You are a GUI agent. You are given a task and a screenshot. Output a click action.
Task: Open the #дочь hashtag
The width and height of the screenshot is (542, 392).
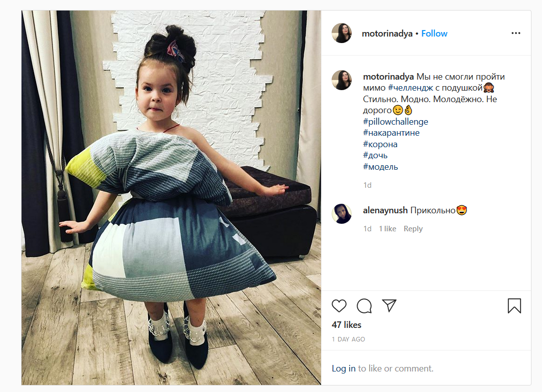(x=375, y=155)
